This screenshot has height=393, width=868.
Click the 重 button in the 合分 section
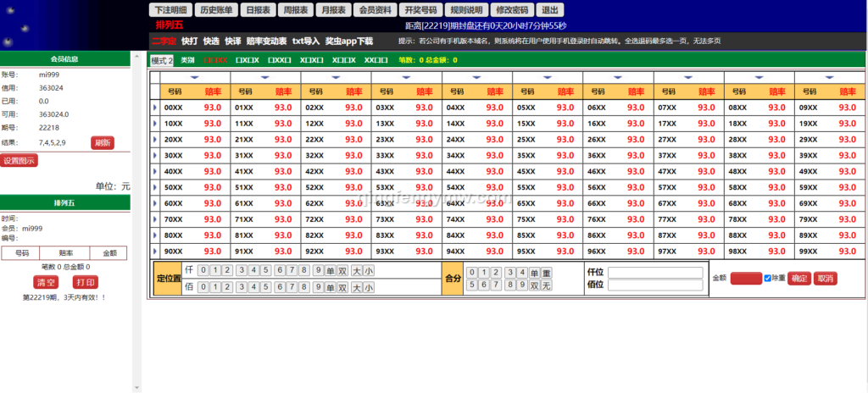click(x=547, y=273)
